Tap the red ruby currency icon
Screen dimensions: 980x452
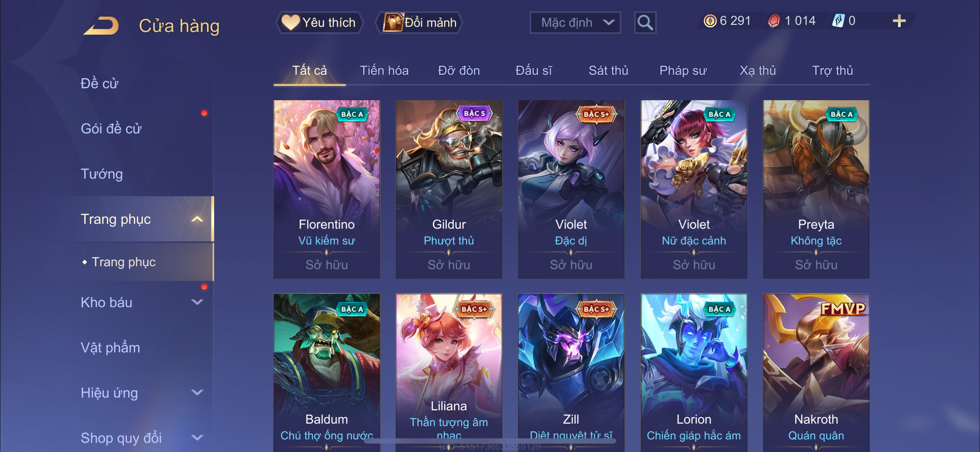click(774, 21)
